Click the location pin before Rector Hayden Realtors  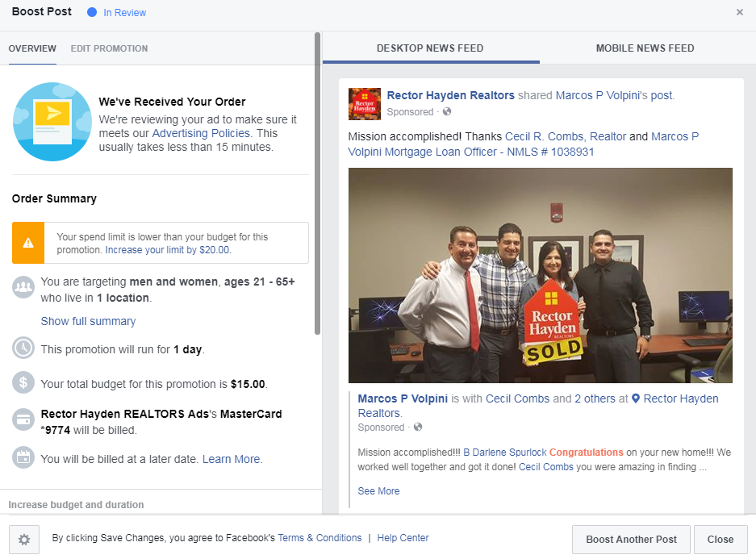click(636, 398)
